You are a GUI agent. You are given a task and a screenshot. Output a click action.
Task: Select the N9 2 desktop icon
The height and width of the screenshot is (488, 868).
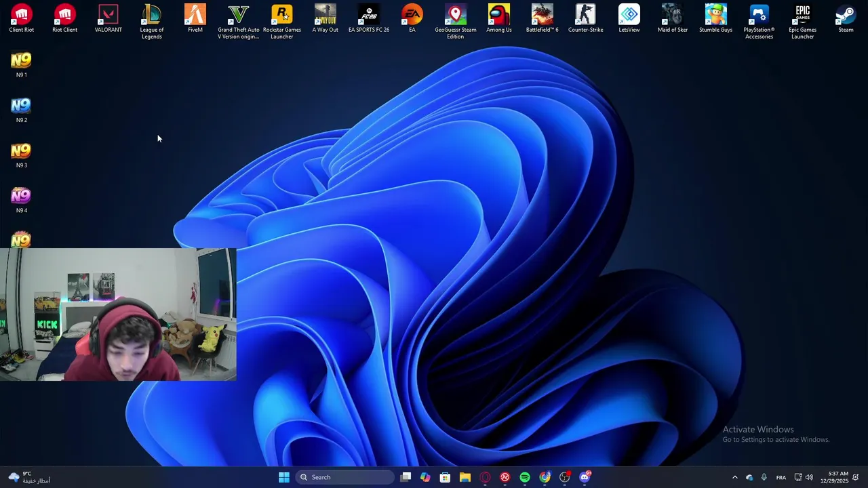pyautogui.click(x=21, y=110)
